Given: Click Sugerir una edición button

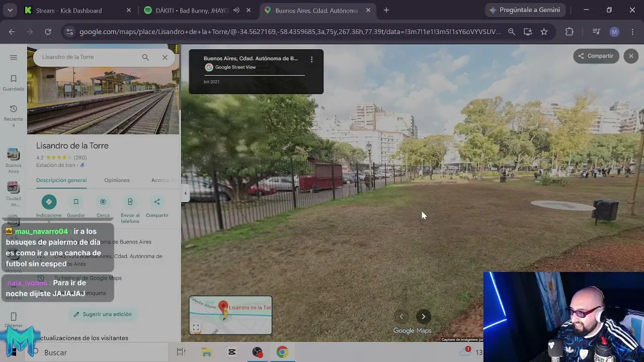Looking at the screenshot, I should tap(103, 314).
